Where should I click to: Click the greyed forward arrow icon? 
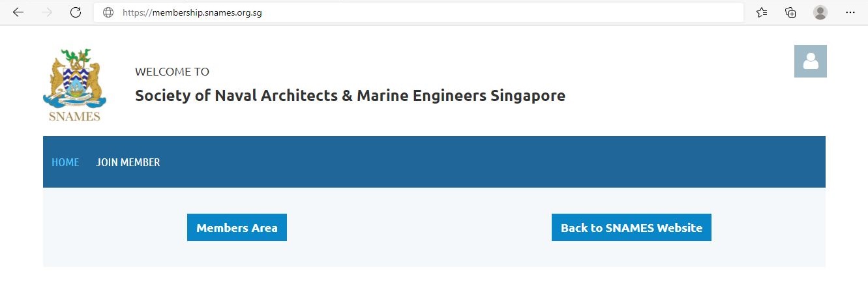click(x=47, y=12)
